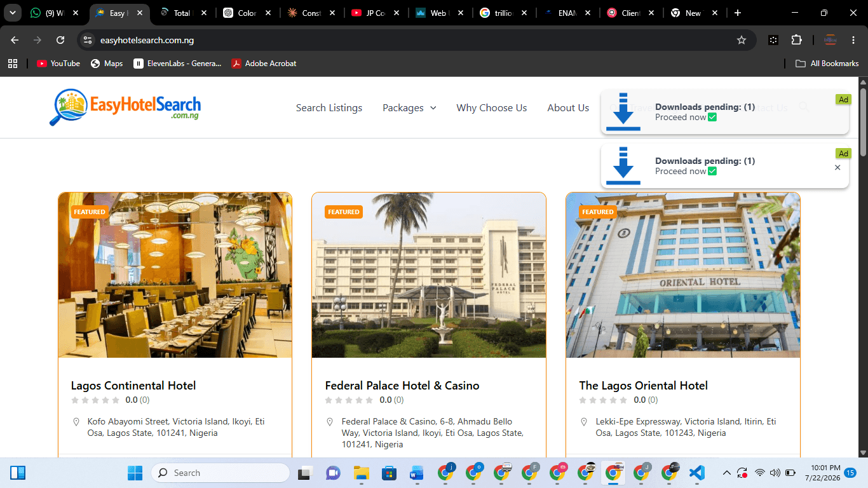Open the tab search dropdown chevron
The height and width of the screenshot is (488, 868).
(x=12, y=13)
